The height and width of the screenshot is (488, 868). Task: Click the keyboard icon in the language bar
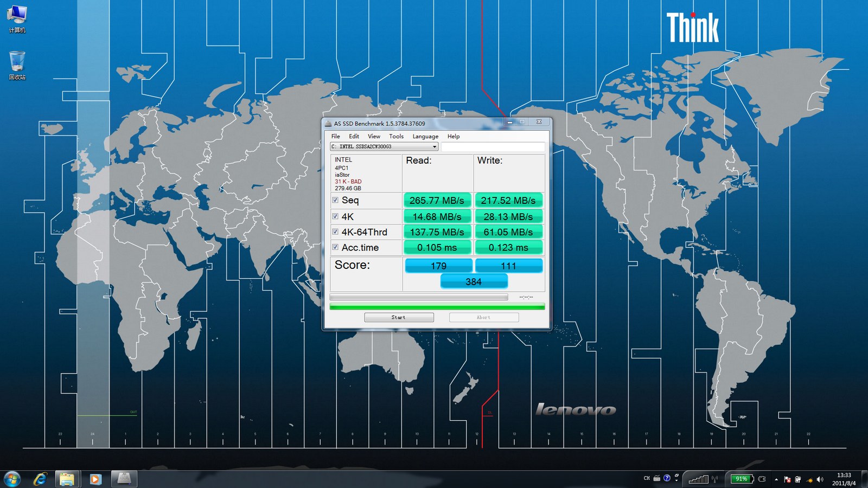click(x=657, y=478)
